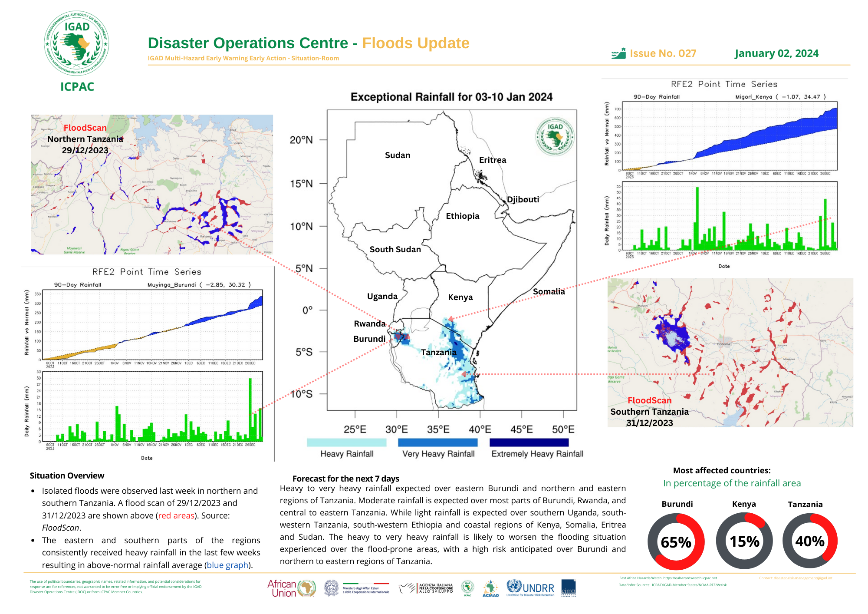Image resolution: width=868 pixels, height=614 pixels.
Task: Click the Heavy Rainfall legend color swatch
Action: pyautogui.click(x=346, y=442)
